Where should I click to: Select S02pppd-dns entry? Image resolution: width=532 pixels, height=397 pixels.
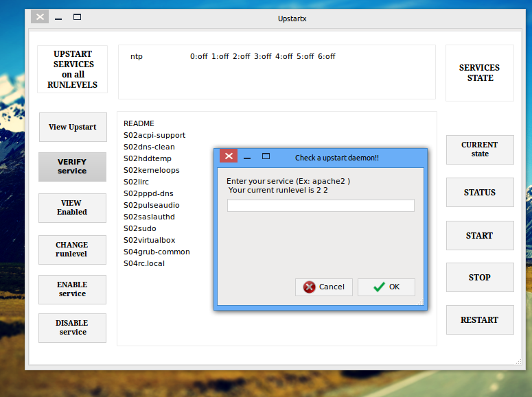click(148, 193)
